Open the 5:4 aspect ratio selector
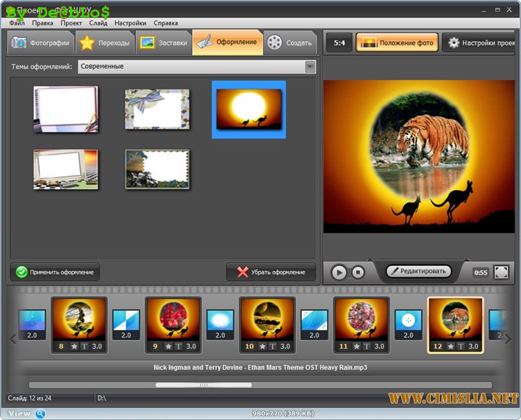 pos(339,43)
